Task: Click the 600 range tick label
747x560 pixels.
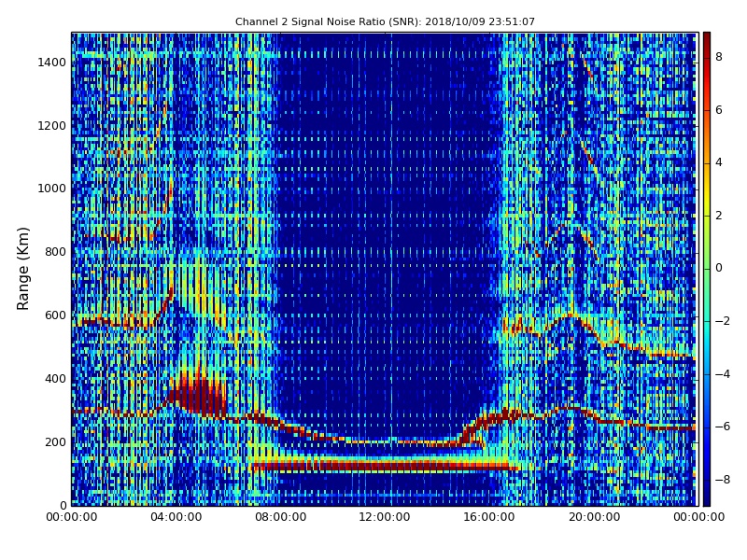Action: coord(55,315)
